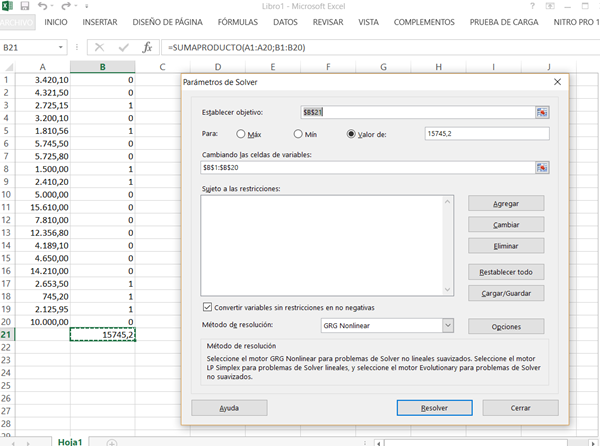The image size is (600, 446).
Task: Open the resolution method dropdown
Action: point(447,325)
